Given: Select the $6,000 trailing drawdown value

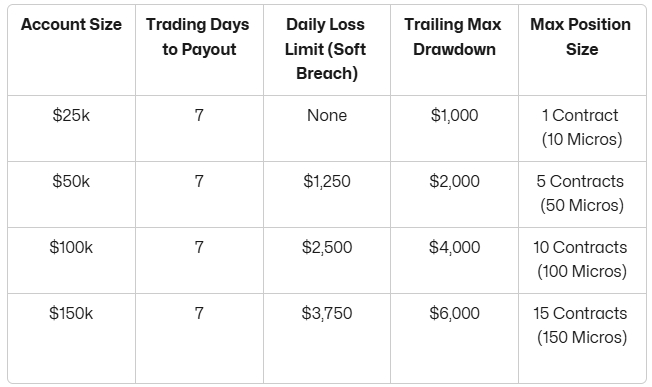Looking at the screenshot, I should click(x=454, y=313).
